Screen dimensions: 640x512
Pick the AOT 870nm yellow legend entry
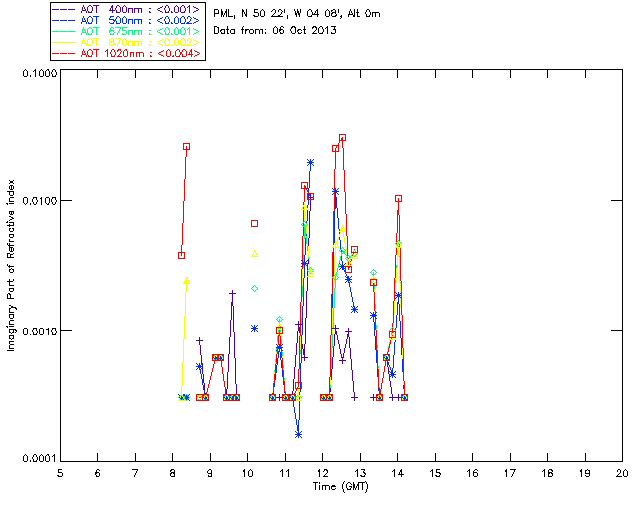point(127,42)
